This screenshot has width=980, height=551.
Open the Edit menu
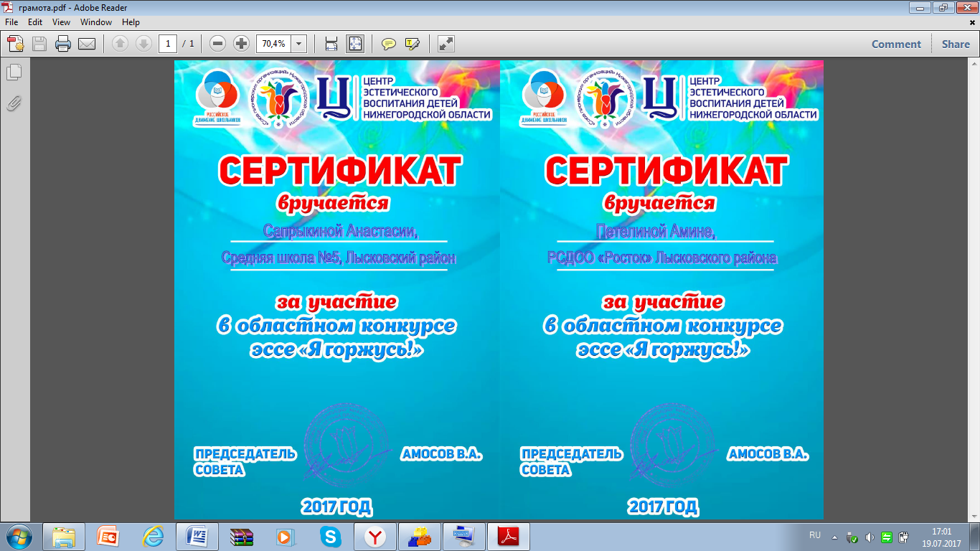click(x=35, y=22)
